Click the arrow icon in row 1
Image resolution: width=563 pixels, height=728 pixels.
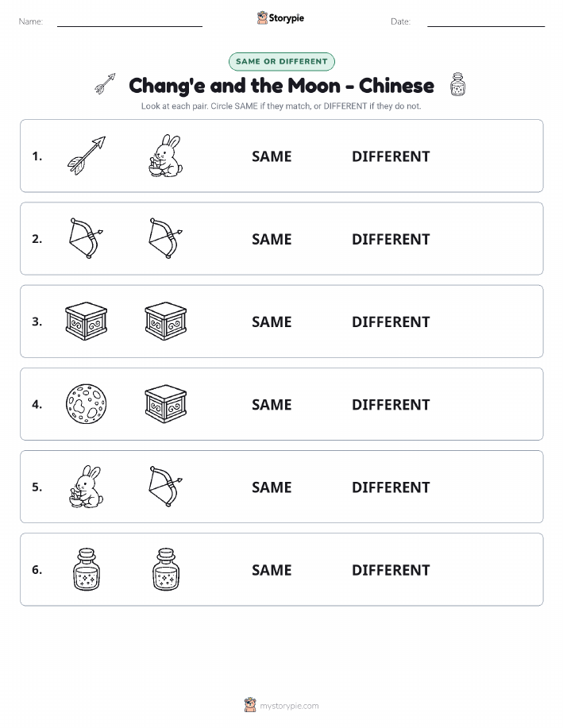(87, 156)
